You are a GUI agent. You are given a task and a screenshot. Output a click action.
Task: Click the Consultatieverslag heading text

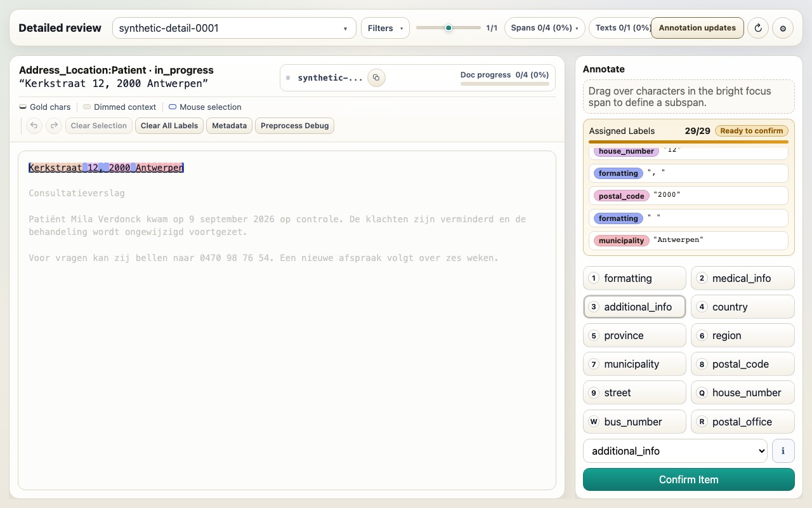point(77,193)
